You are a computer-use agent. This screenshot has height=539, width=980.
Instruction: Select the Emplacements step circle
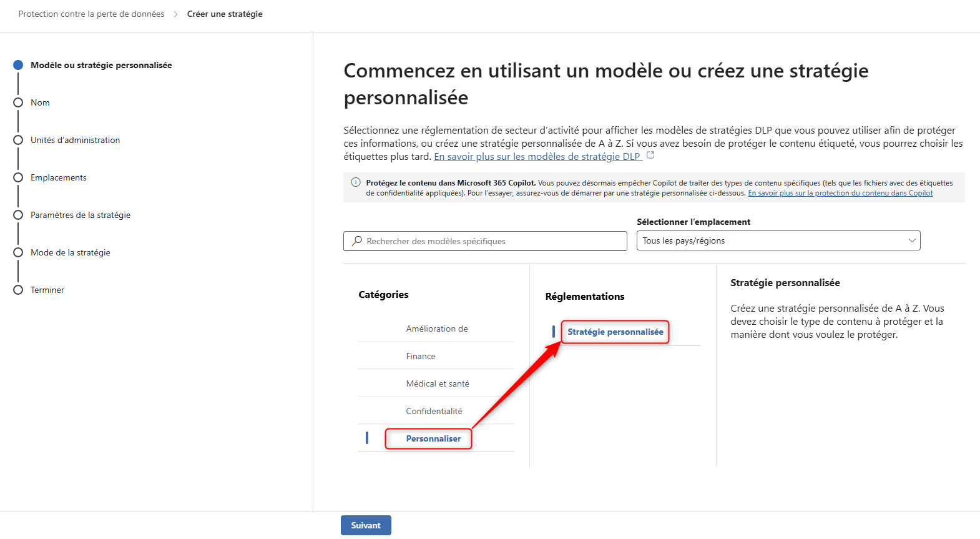[18, 177]
